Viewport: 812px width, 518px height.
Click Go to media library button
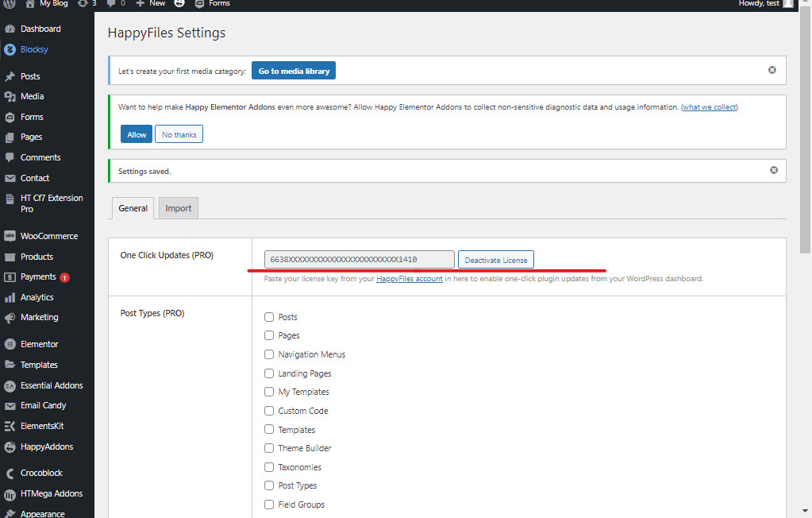pos(294,71)
